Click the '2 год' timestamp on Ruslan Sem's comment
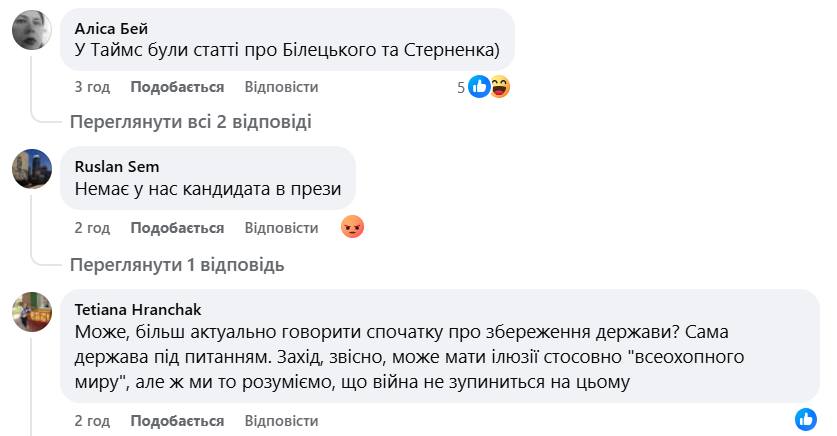Image resolution: width=837 pixels, height=436 pixels. [92, 228]
